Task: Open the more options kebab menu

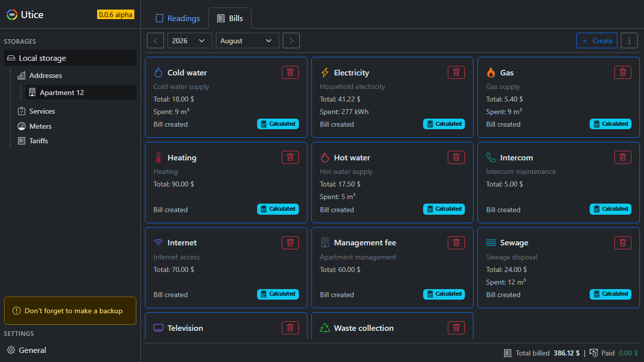Action: click(629, 41)
